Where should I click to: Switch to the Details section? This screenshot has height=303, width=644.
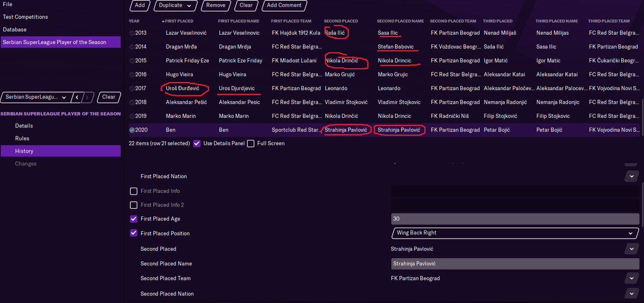point(24,126)
